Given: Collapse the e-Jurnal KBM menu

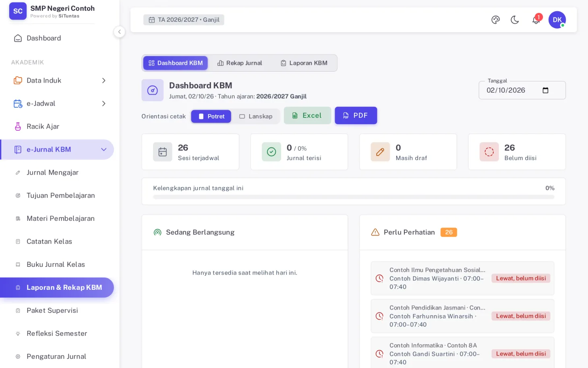Looking at the screenshot, I should coord(57,150).
